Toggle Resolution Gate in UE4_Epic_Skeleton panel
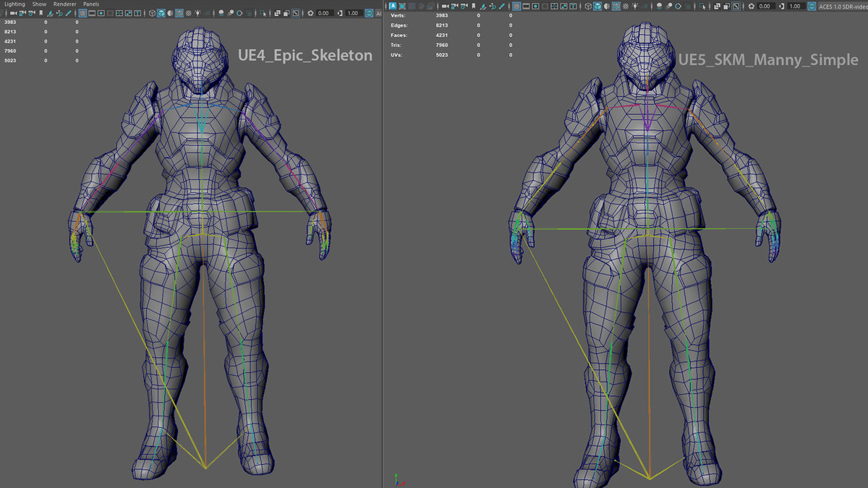 click(x=101, y=13)
